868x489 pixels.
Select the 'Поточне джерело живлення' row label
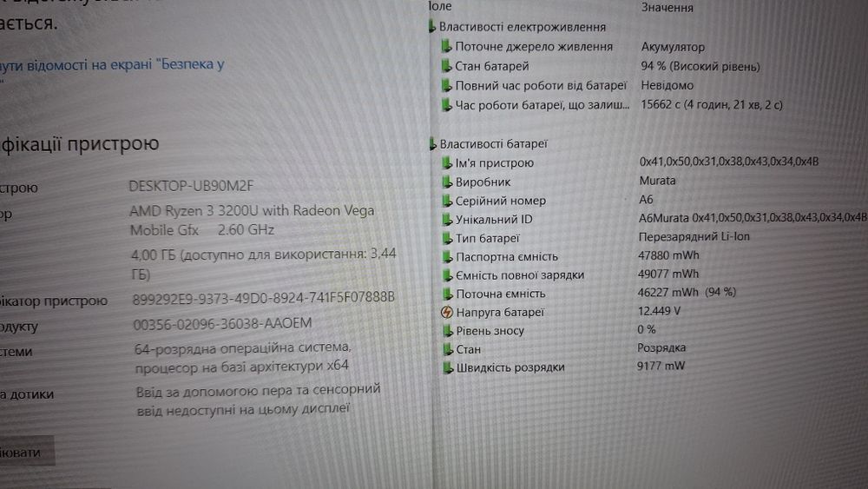coord(534,47)
